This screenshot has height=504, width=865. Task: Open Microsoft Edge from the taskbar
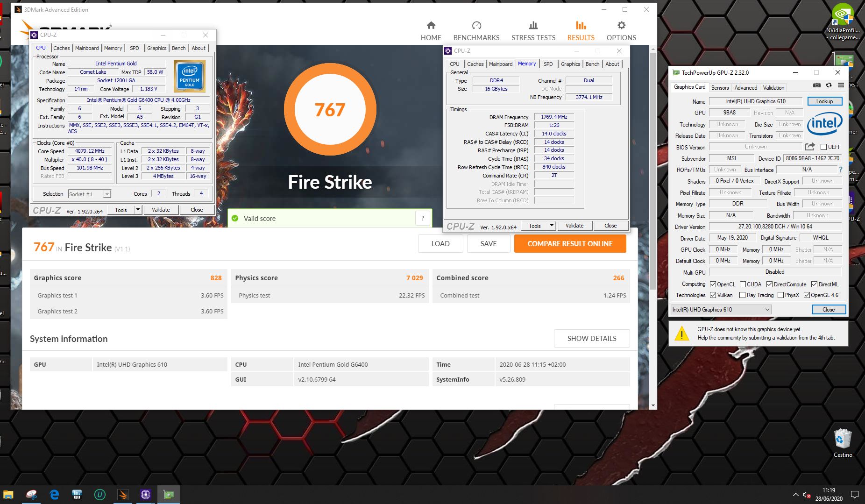coord(54,494)
